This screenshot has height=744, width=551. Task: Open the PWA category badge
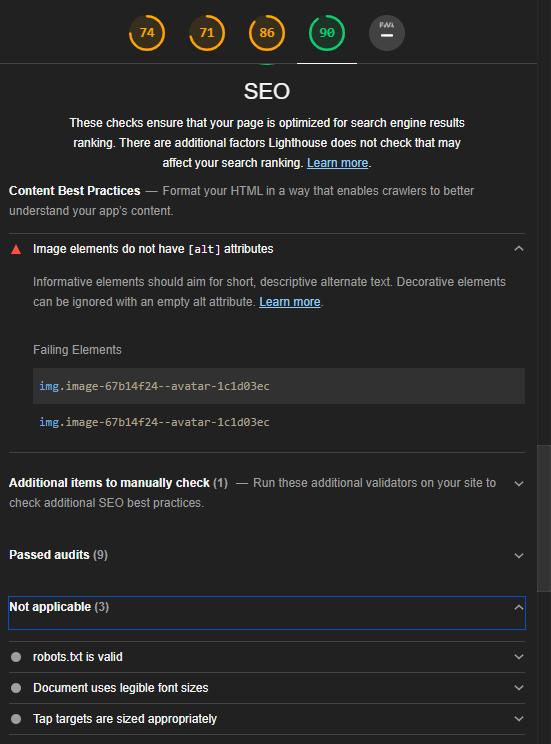click(x=387, y=33)
